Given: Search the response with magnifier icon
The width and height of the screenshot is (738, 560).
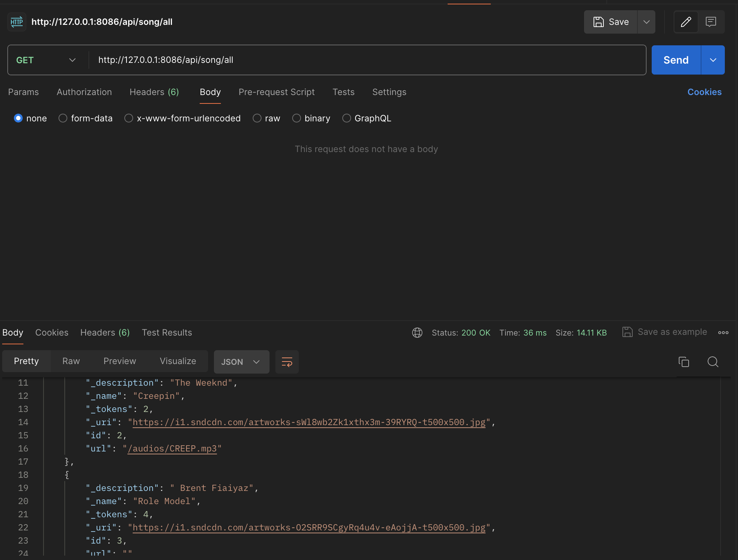Looking at the screenshot, I should [x=713, y=362].
